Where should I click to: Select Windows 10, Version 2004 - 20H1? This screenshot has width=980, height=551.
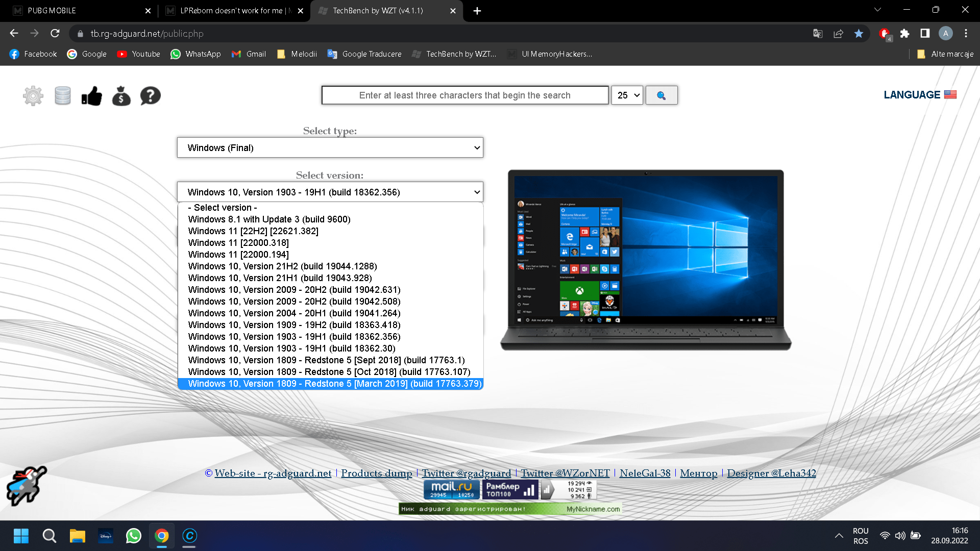tap(331, 313)
